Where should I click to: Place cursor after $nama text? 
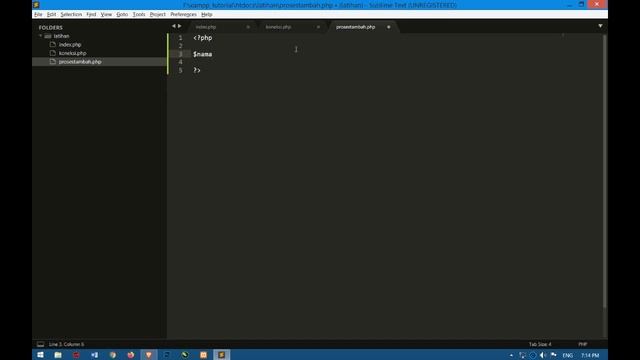(x=212, y=54)
